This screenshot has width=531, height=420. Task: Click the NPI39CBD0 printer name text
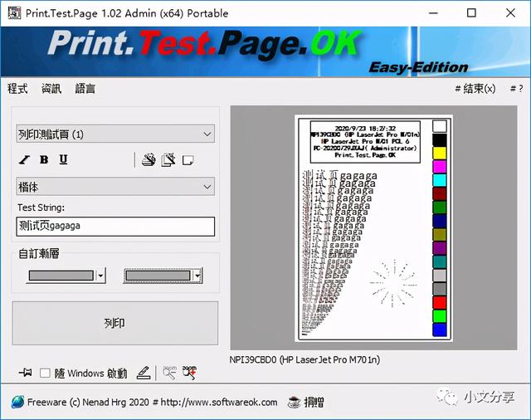pyautogui.click(x=304, y=359)
